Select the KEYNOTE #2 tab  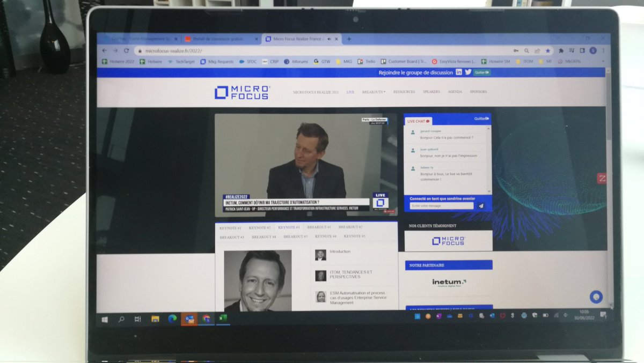[x=260, y=228]
